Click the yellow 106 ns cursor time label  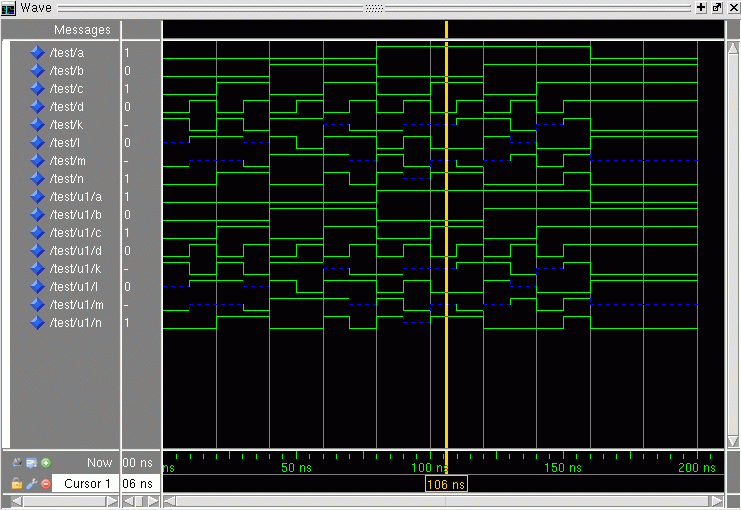click(446, 484)
